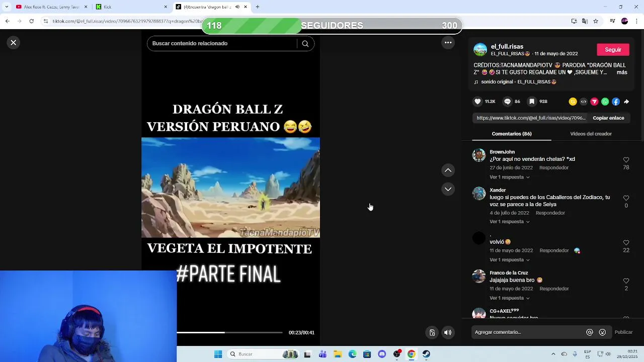Open the Chrome three-dot menu
The height and width of the screenshot is (362, 644).
pyautogui.click(x=637, y=21)
